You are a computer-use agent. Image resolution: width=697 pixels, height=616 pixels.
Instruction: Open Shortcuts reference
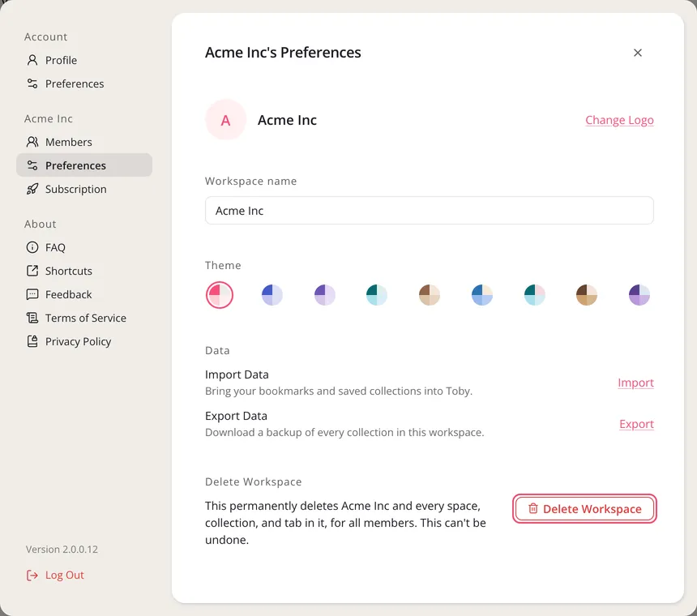click(84, 271)
